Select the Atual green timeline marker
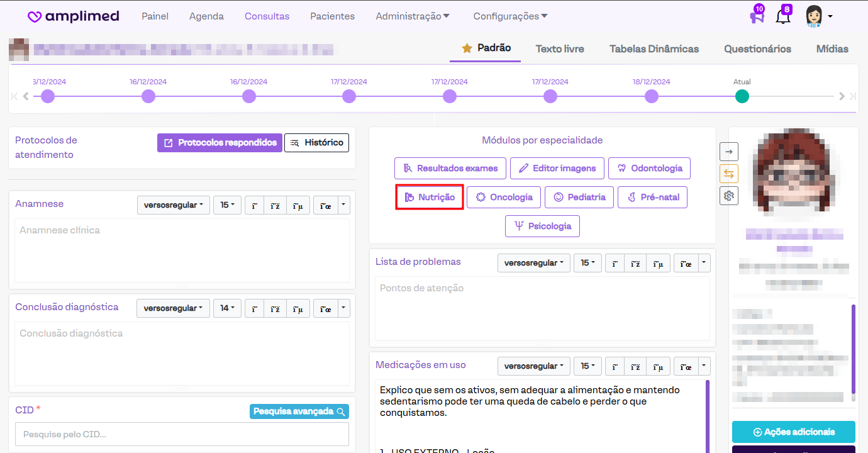The image size is (868, 453). pos(742,96)
